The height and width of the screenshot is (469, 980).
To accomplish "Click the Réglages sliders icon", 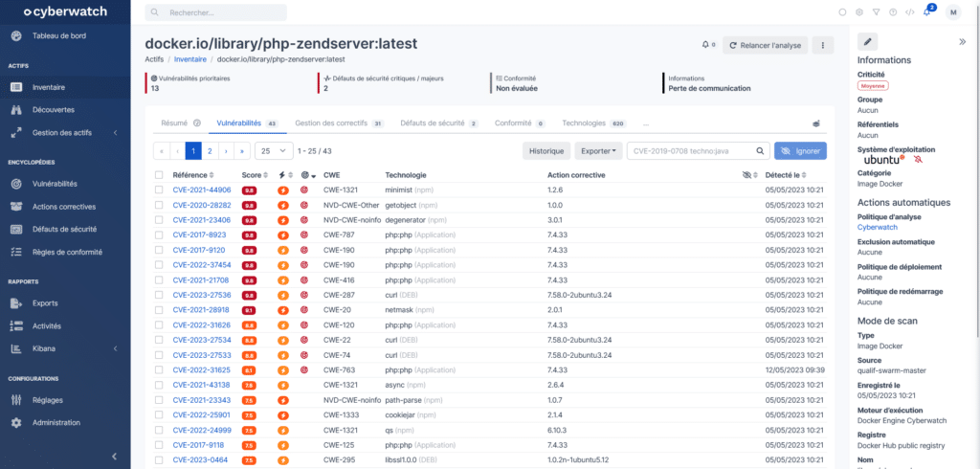I will point(17,399).
